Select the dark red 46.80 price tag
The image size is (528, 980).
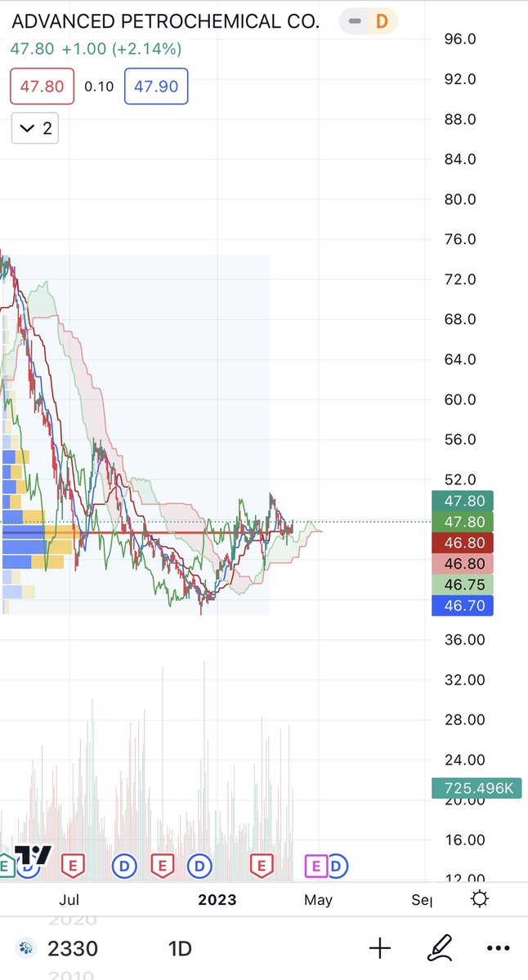coord(463,543)
